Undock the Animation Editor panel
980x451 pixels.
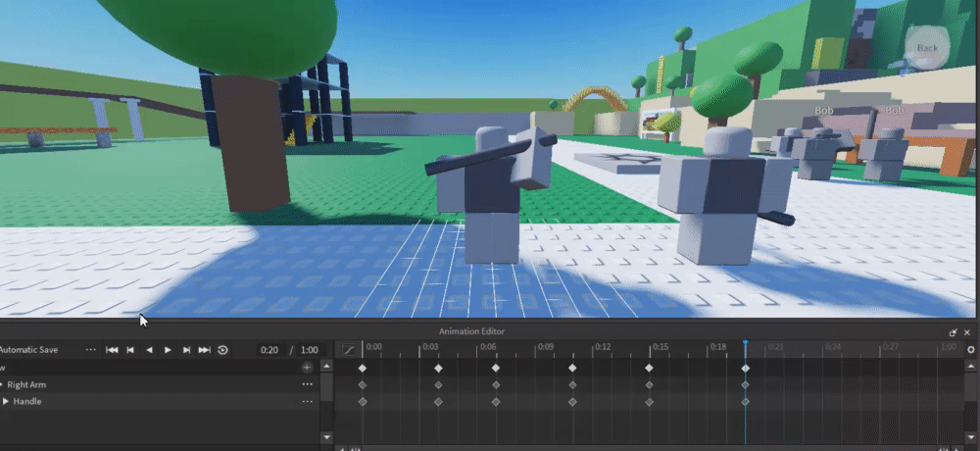954,332
